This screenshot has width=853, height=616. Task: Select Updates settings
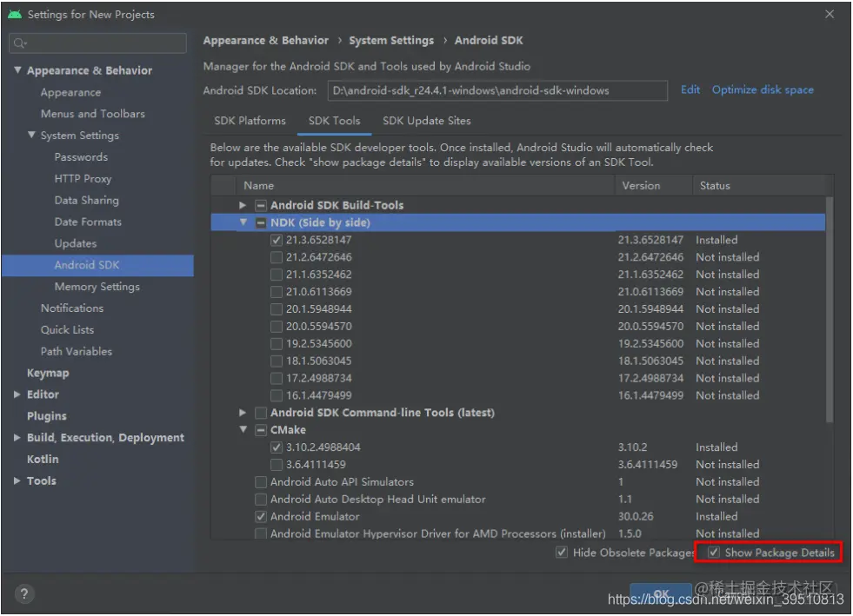coord(75,243)
